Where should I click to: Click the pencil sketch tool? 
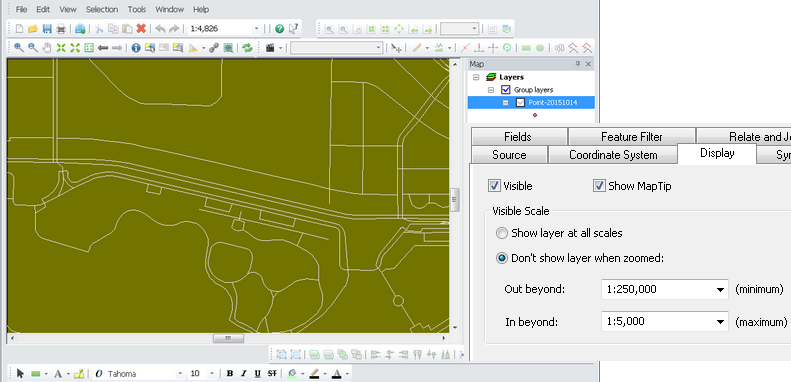coord(416,48)
